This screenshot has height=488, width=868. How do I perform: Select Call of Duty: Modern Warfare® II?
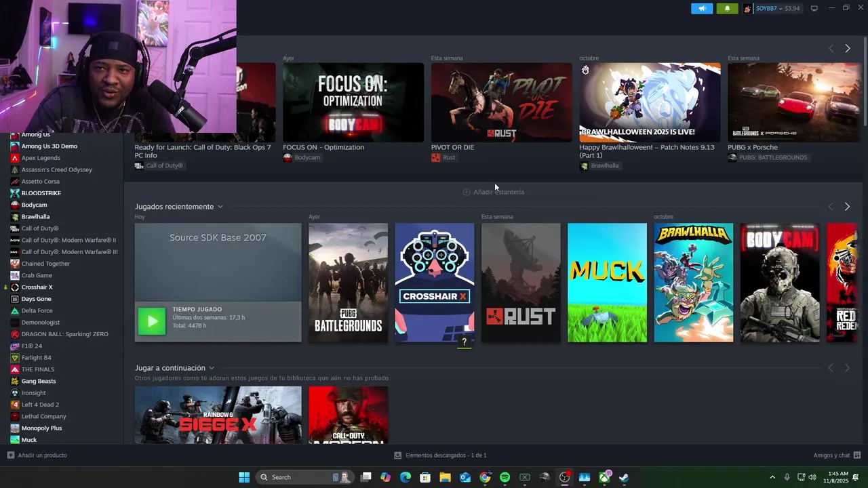coord(68,240)
